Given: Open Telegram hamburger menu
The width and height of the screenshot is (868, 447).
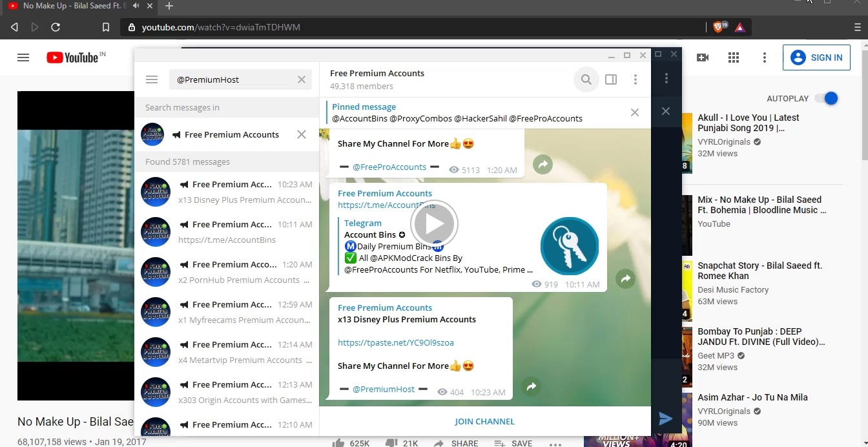Looking at the screenshot, I should click(x=152, y=79).
